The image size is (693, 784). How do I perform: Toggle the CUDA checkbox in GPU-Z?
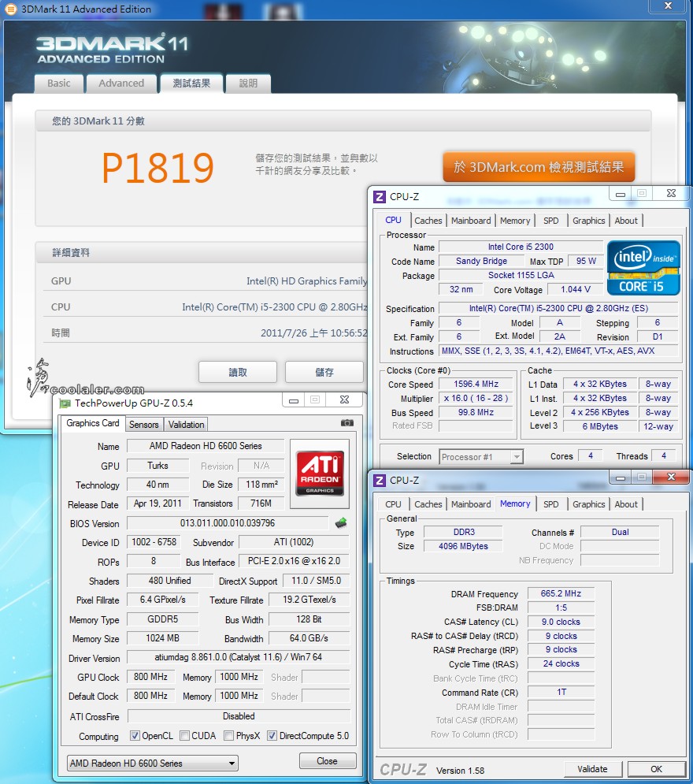point(184,735)
